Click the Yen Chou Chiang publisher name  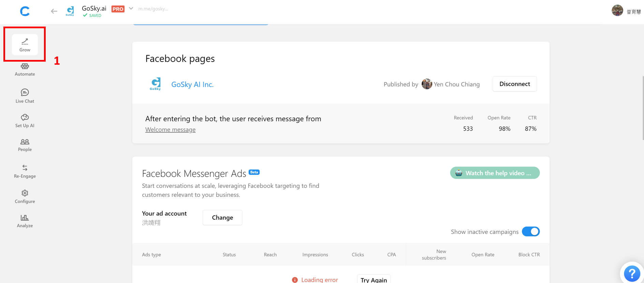(456, 84)
